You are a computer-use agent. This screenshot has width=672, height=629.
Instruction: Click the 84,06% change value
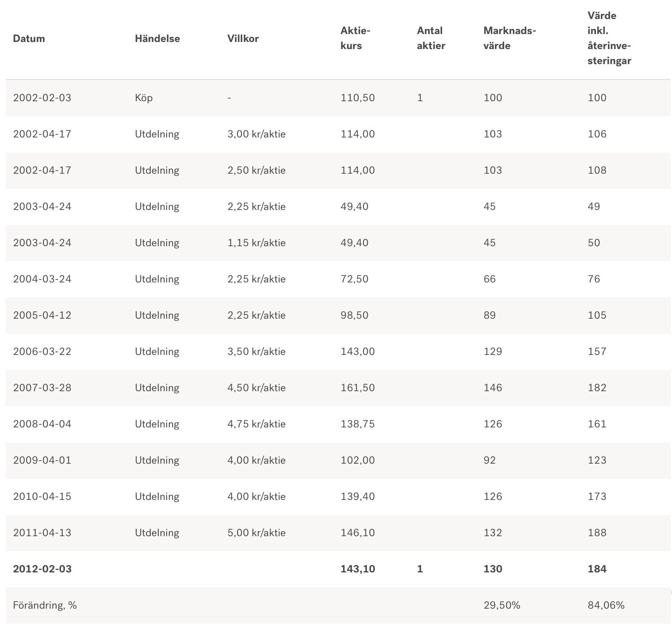tap(606, 605)
